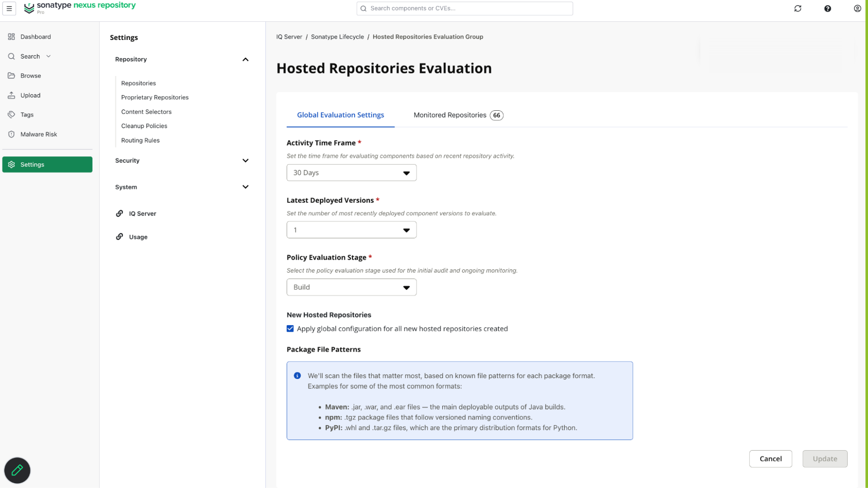This screenshot has width=868, height=488.
Task: Focus the Search components or CVEs field
Action: pos(465,8)
